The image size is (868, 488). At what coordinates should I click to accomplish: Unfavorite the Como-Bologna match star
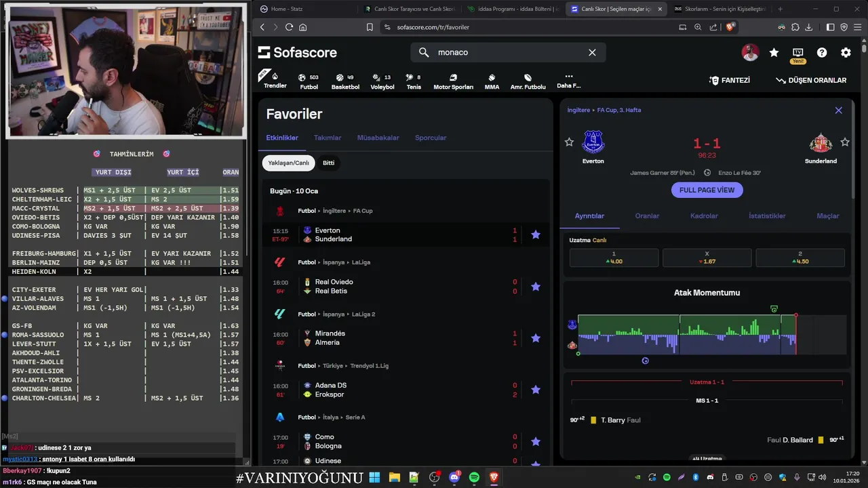536,441
